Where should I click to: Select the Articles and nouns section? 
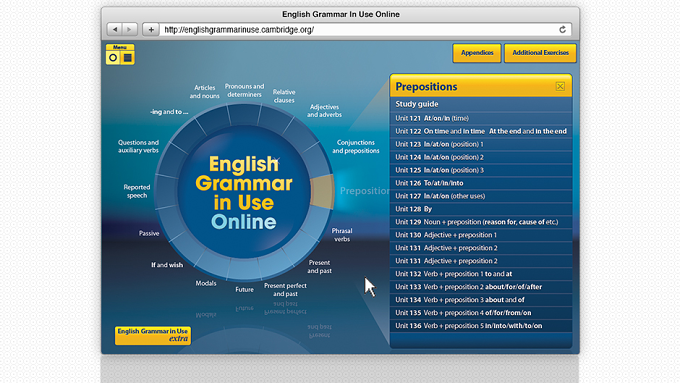(x=204, y=92)
